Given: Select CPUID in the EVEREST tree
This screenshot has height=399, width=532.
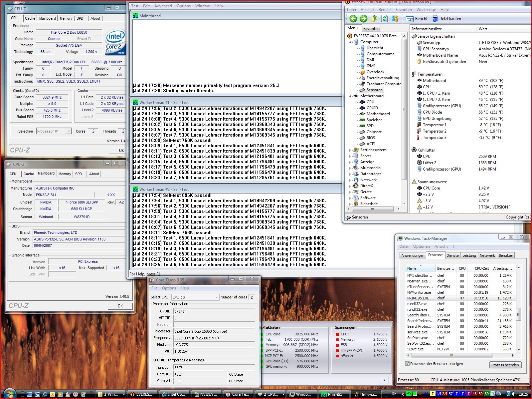Looking at the screenshot, I should tap(372, 108).
